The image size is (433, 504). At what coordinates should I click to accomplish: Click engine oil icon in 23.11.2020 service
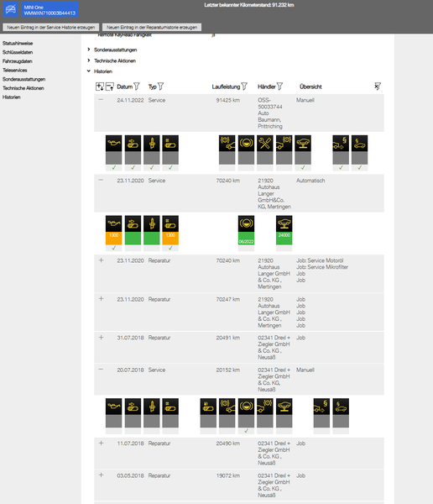pos(114,223)
